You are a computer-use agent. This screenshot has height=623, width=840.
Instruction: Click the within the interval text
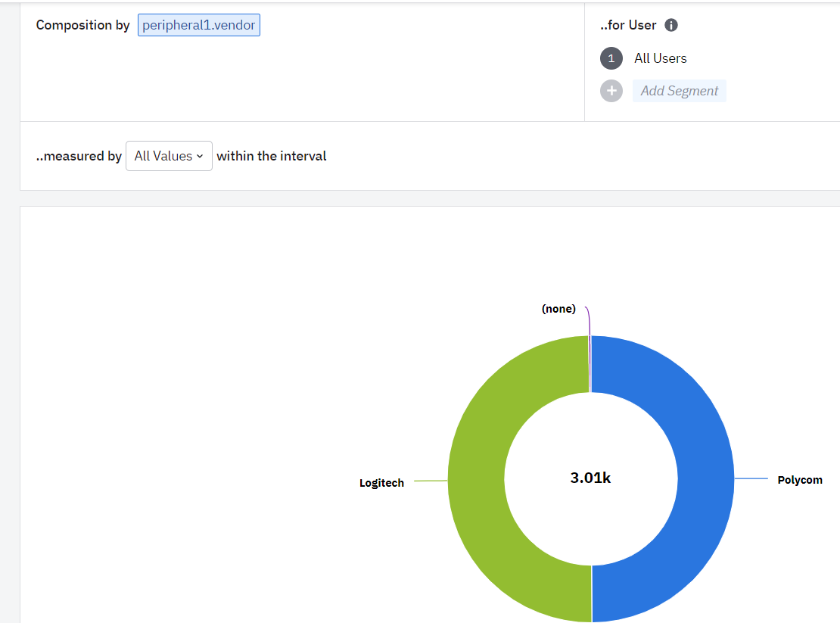271,156
